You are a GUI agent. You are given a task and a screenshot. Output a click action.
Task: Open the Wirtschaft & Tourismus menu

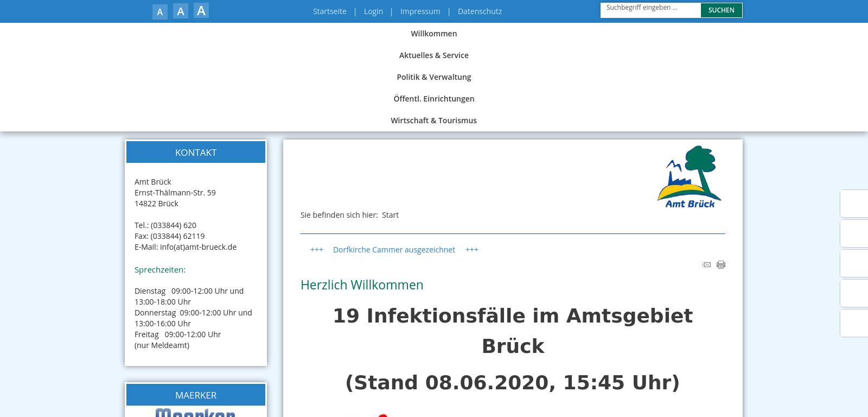pyautogui.click(x=433, y=121)
